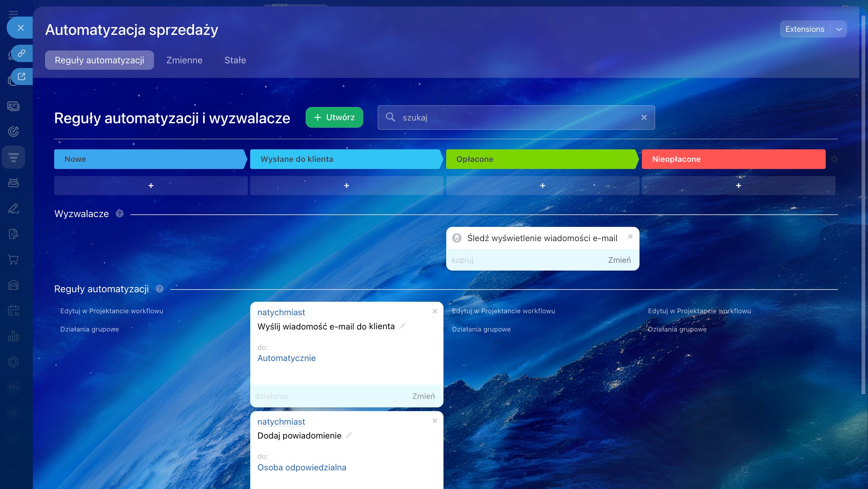Screen dimensions: 868x489
Task: Click help icon beside Reguły automatyzacji heading
Action: point(159,289)
